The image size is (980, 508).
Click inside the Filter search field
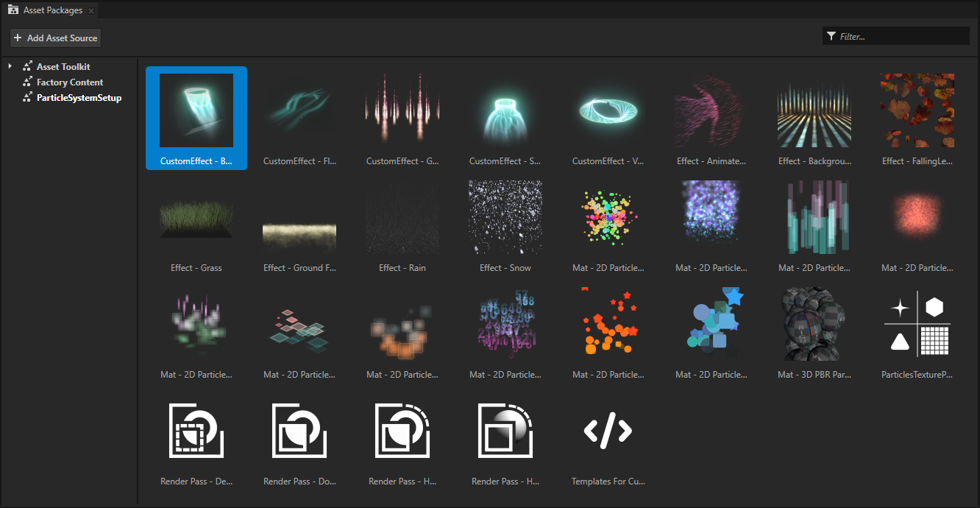pyautogui.click(x=898, y=35)
